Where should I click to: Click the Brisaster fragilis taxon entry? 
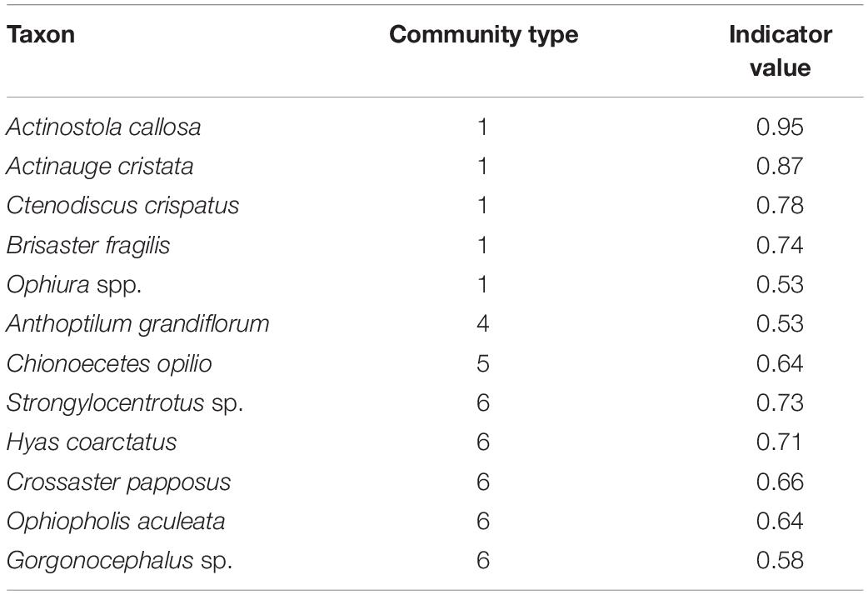[x=93, y=245]
